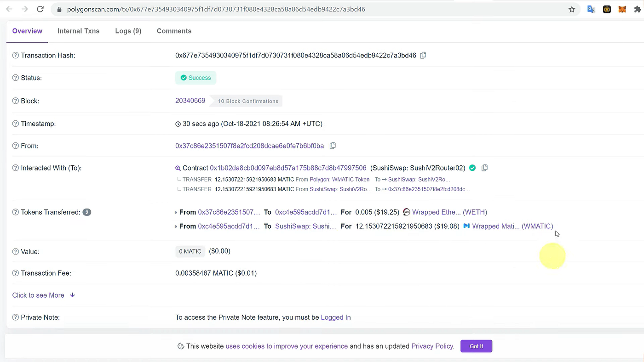Open 'uses cookies to improve your experience' link
This screenshot has width=644, height=362.
[287, 346]
